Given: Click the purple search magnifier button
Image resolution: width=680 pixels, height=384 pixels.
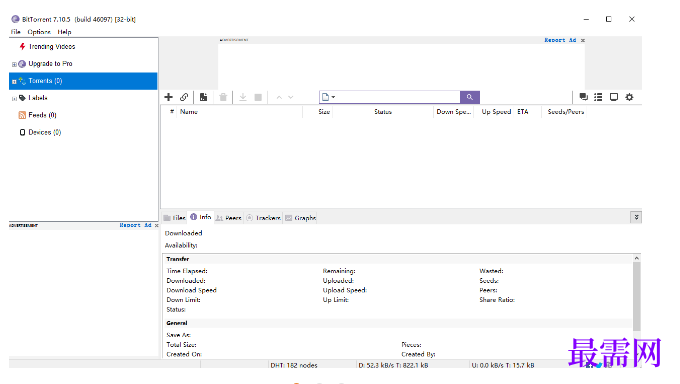Looking at the screenshot, I should click(x=470, y=97).
